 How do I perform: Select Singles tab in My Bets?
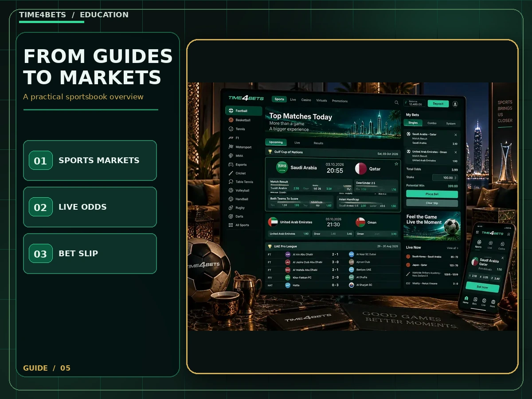413,123
